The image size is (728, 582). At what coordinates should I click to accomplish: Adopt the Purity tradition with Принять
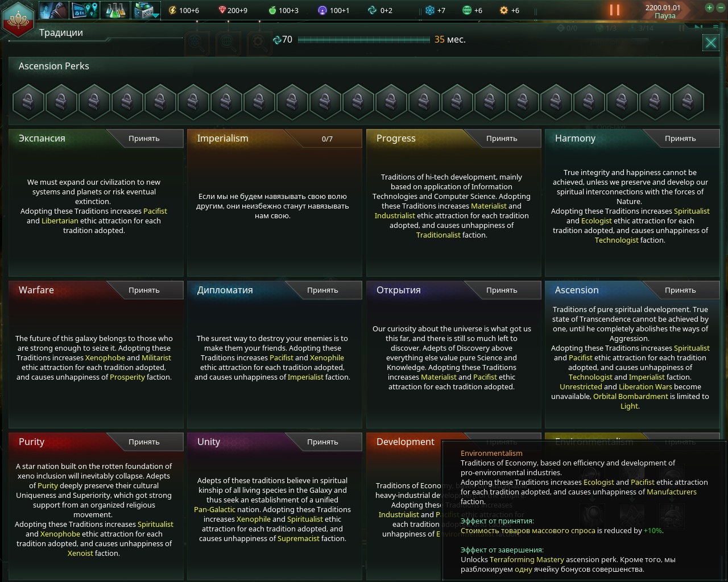click(144, 442)
